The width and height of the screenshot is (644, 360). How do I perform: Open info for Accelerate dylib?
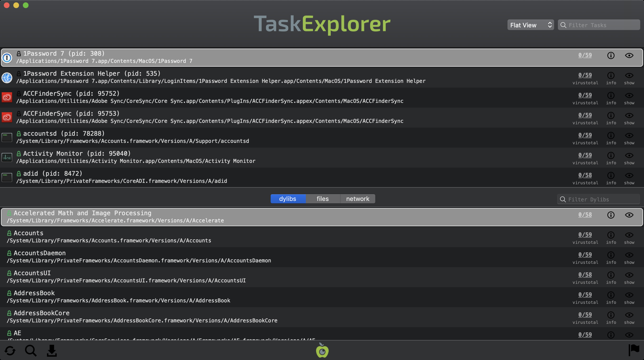pos(611,215)
